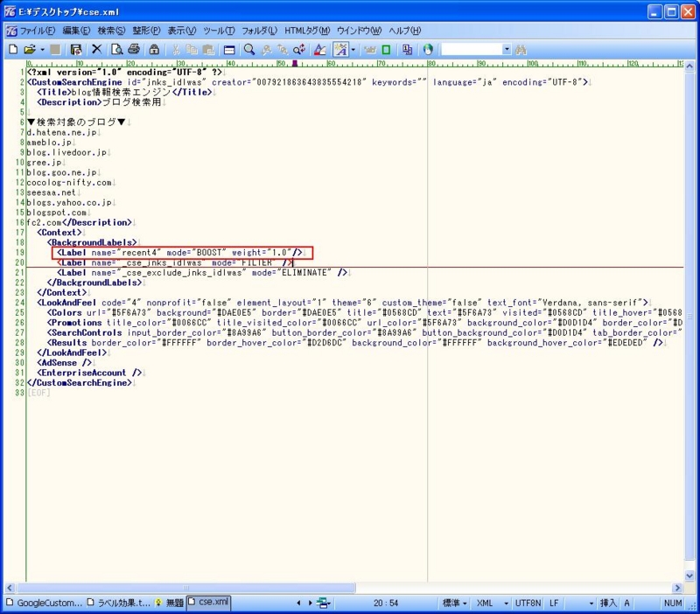This screenshot has width=700, height=614.
Task: Click the Copy icon
Action: [192, 49]
